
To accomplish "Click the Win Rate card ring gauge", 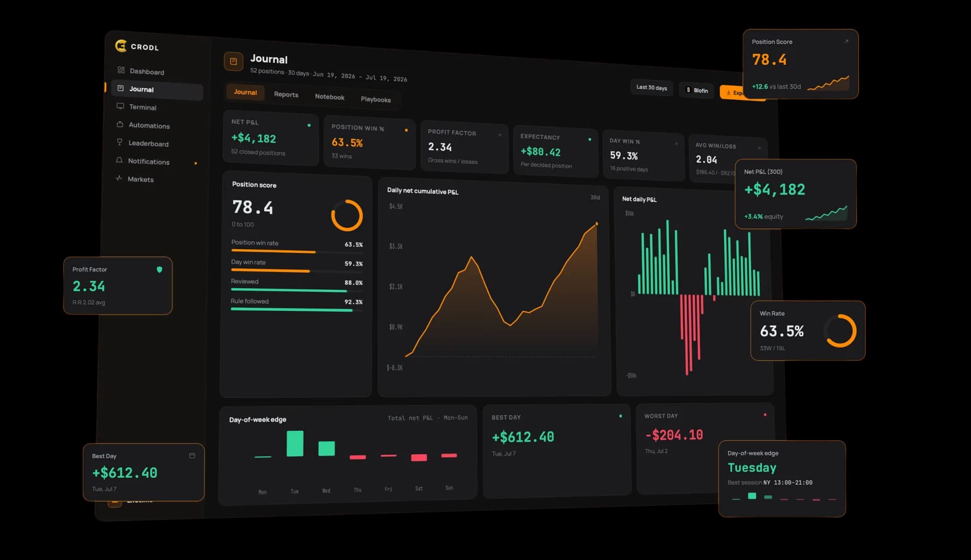I will pyautogui.click(x=840, y=331).
